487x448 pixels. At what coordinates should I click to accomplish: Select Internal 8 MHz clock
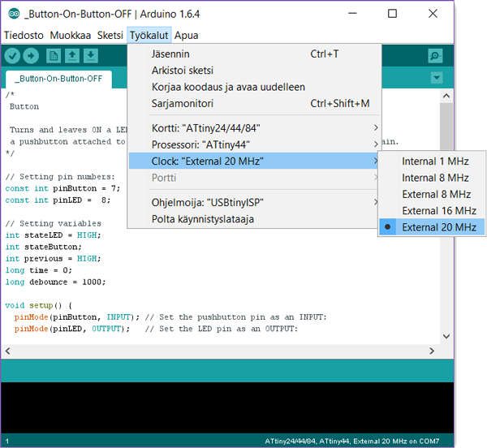click(432, 178)
